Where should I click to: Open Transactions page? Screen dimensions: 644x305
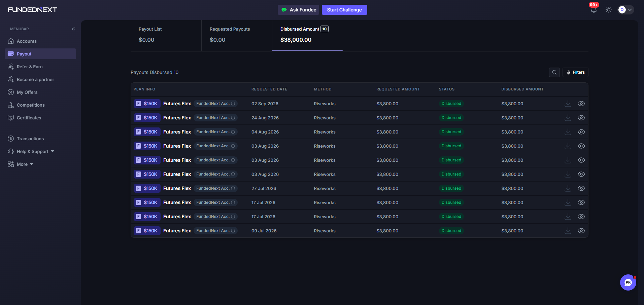(x=40, y=139)
